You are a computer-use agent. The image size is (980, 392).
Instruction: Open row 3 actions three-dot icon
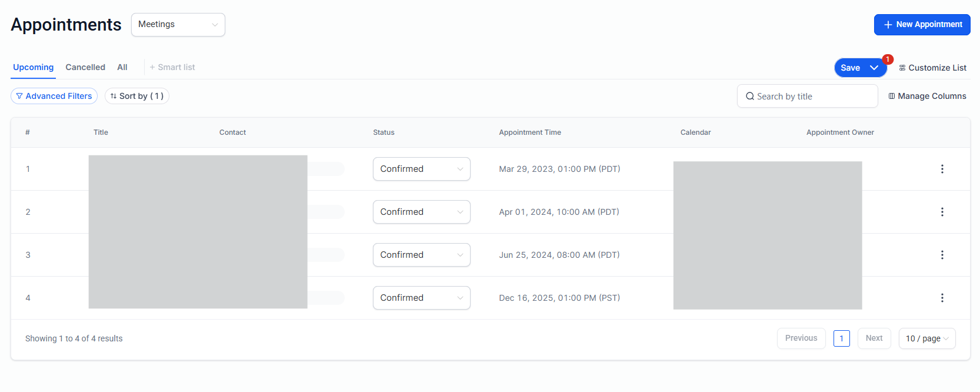tap(942, 255)
